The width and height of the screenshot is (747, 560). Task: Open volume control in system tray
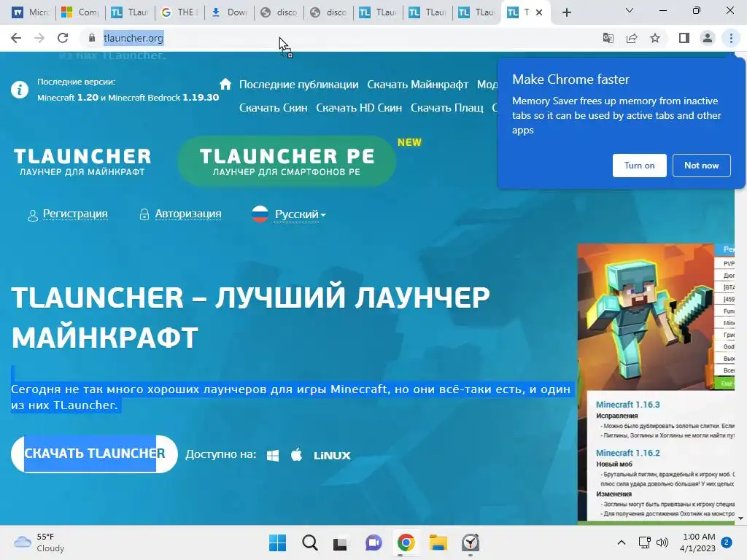click(x=662, y=542)
